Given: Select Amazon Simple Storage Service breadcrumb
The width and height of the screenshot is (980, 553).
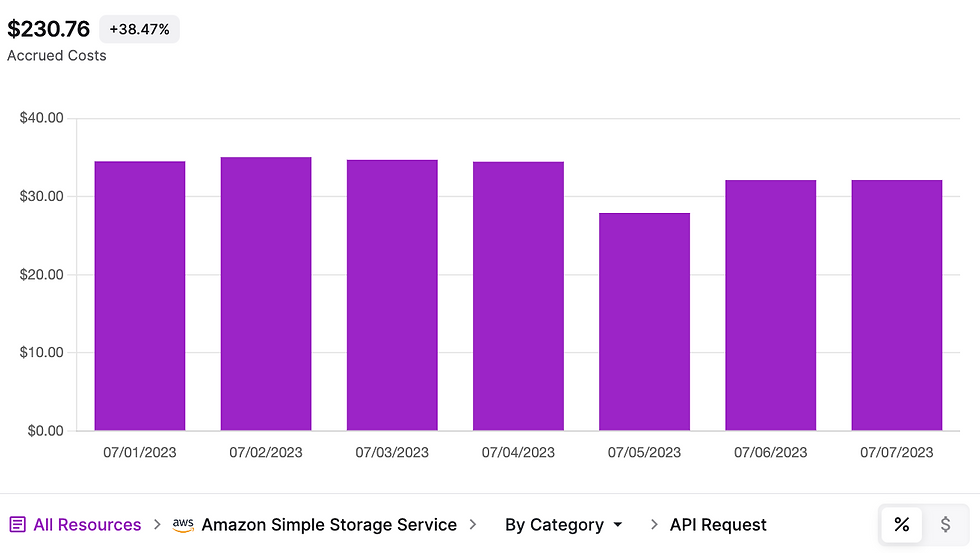Looking at the screenshot, I should 329,525.
